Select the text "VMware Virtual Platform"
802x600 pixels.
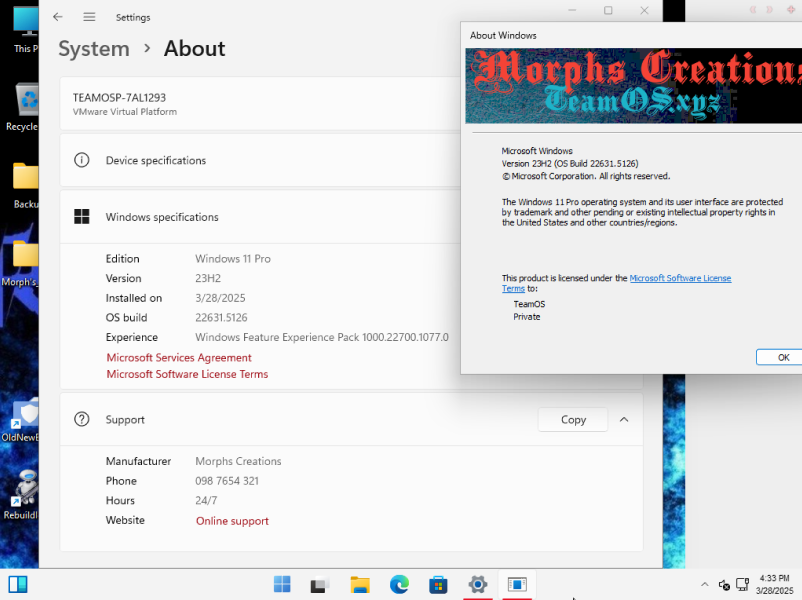(125, 112)
